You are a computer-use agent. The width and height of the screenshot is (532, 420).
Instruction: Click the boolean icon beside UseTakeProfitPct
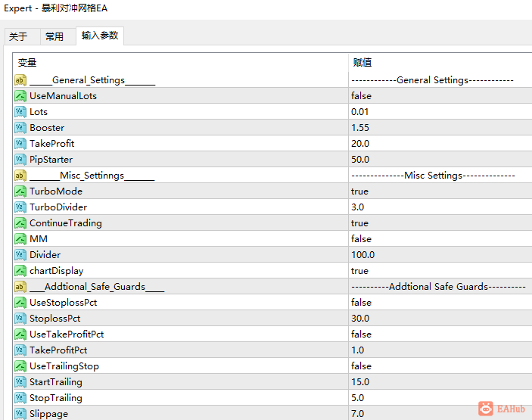[x=20, y=334]
